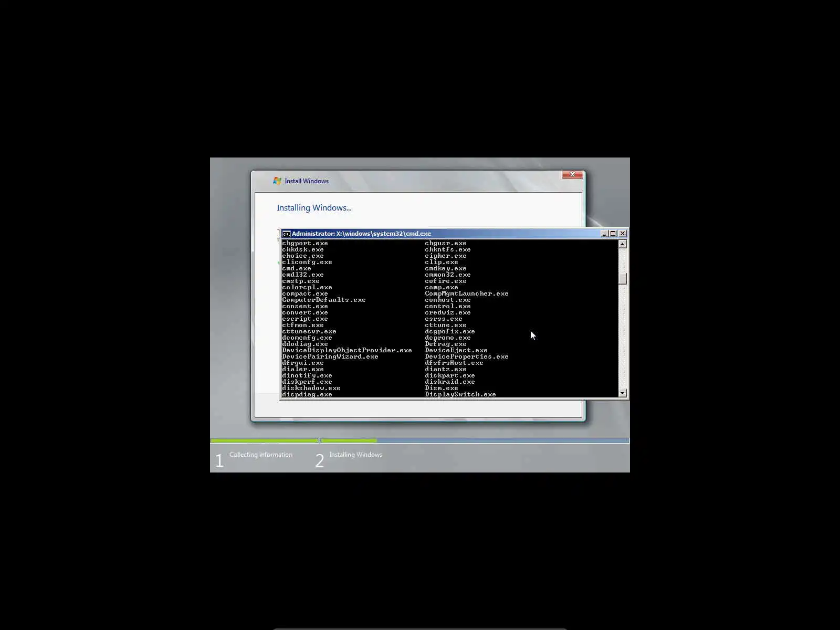Click the Installing Windows step label at bottom

(356, 455)
